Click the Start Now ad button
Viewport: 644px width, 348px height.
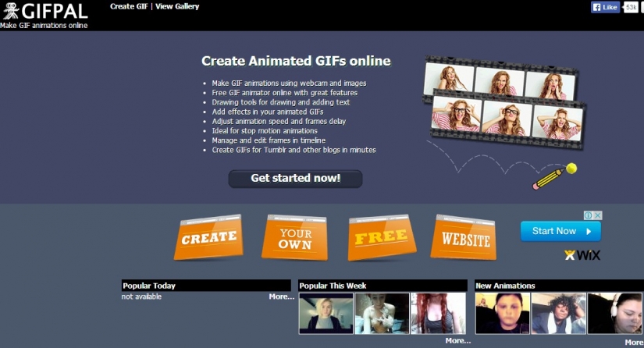[x=560, y=231]
